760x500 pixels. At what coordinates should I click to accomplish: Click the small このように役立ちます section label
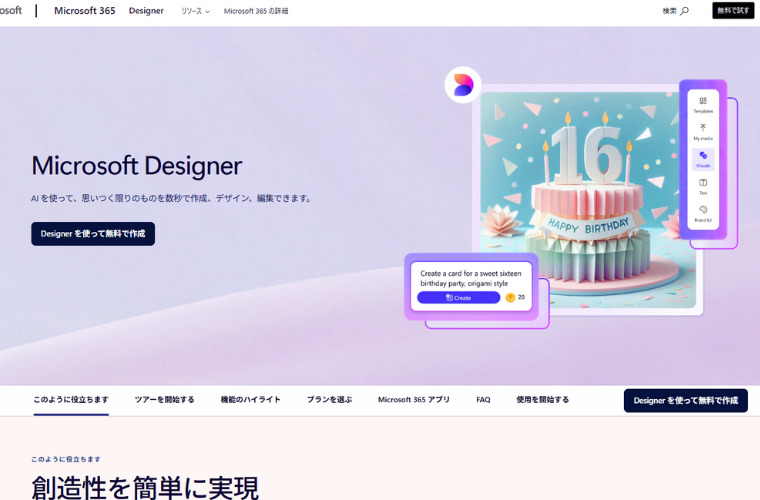(x=66, y=459)
